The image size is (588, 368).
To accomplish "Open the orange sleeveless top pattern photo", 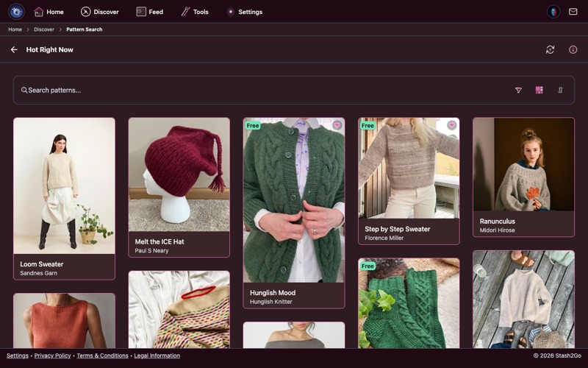I will click(64, 321).
